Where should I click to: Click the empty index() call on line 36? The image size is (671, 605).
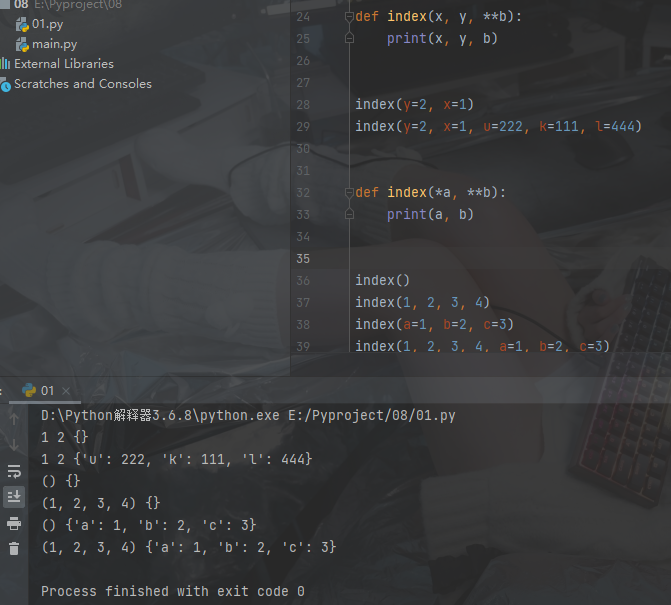[383, 280]
